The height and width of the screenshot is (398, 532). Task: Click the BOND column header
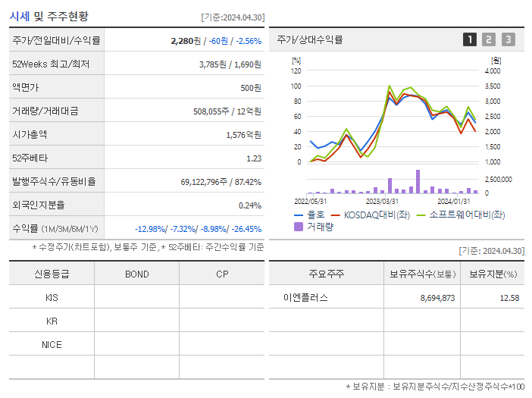click(136, 274)
